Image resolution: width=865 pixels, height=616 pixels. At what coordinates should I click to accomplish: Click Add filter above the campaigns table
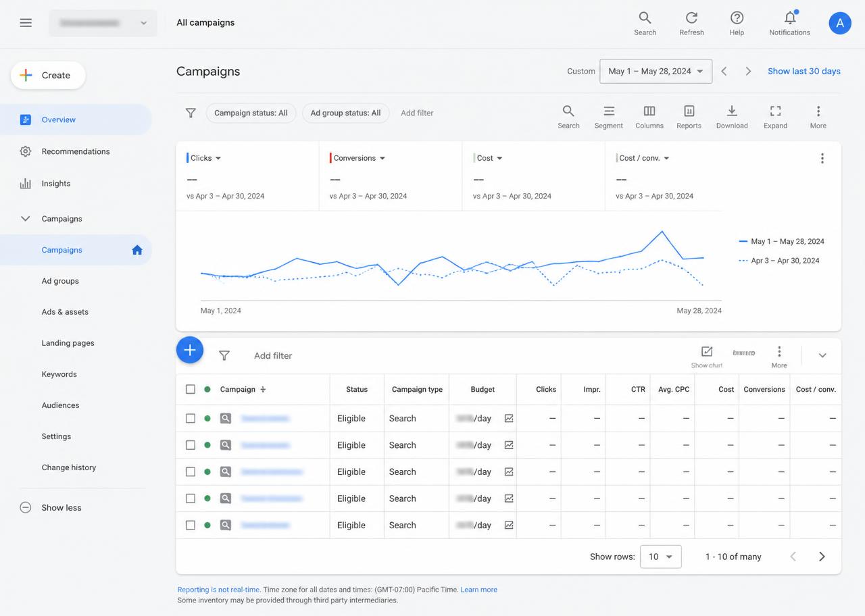(x=273, y=356)
